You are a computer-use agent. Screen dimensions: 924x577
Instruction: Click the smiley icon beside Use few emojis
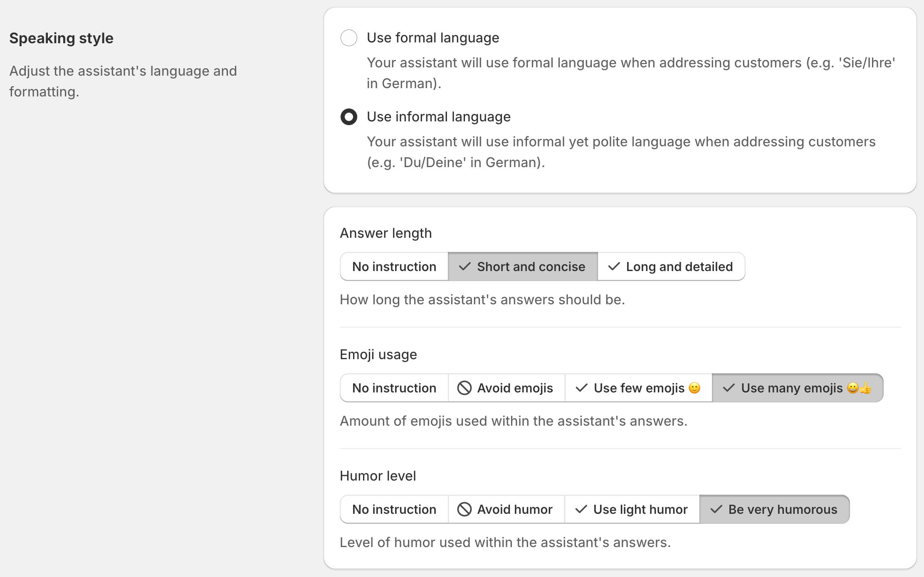[x=694, y=388]
